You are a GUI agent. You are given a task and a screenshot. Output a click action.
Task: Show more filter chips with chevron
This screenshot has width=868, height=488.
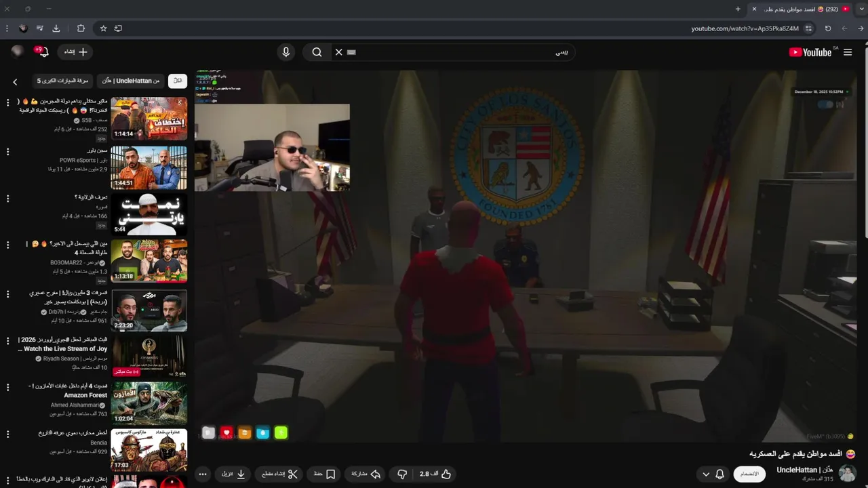point(15,82)
